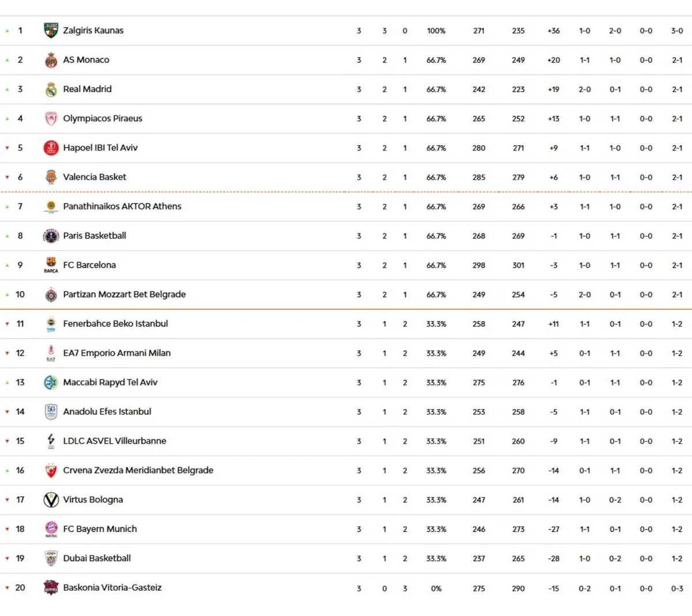Click the Anadolu Efes Istanbul logo
This screenshot has width=692, height=616.
click(51, 412)
